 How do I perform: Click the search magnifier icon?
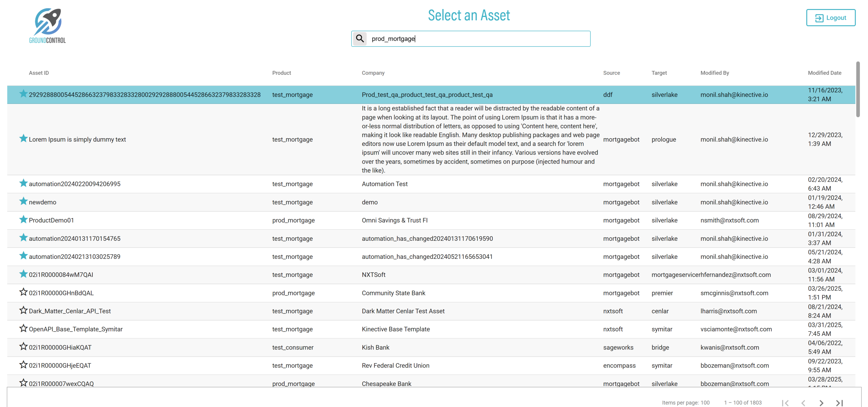pos(360,38)
